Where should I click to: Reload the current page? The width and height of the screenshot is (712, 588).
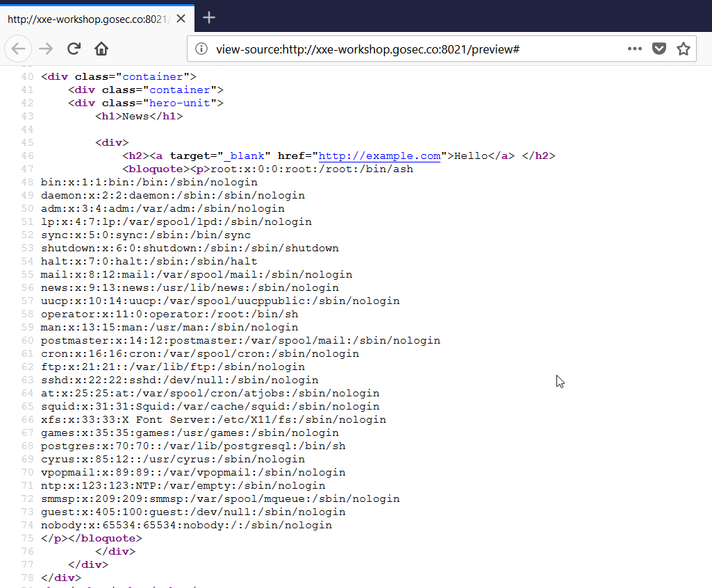click(x=74, y=49)
